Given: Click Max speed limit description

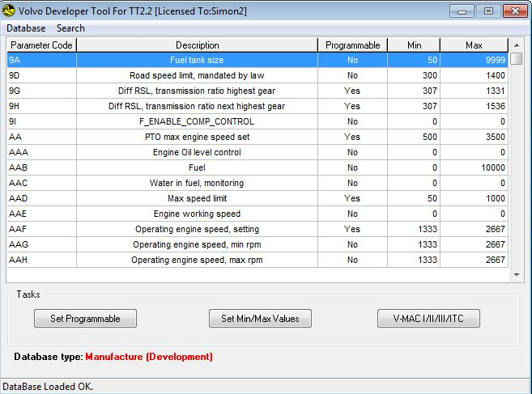Looking at the screenshot, I should (197, 198).
